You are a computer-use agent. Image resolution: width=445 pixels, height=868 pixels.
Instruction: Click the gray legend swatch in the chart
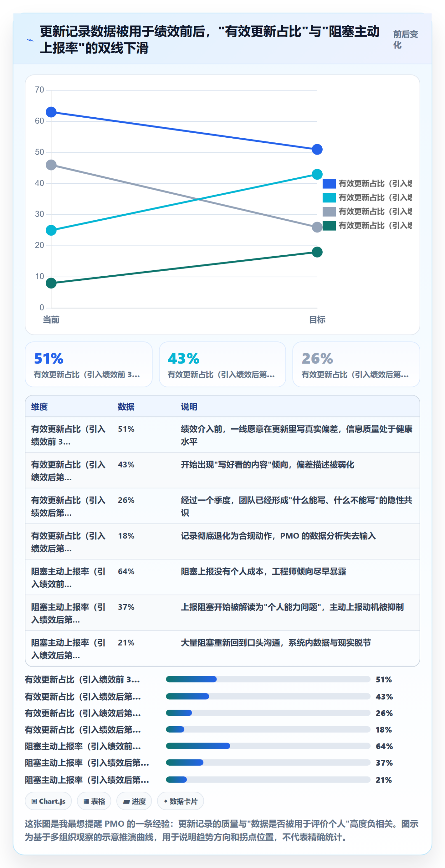(x=329, y=211)
